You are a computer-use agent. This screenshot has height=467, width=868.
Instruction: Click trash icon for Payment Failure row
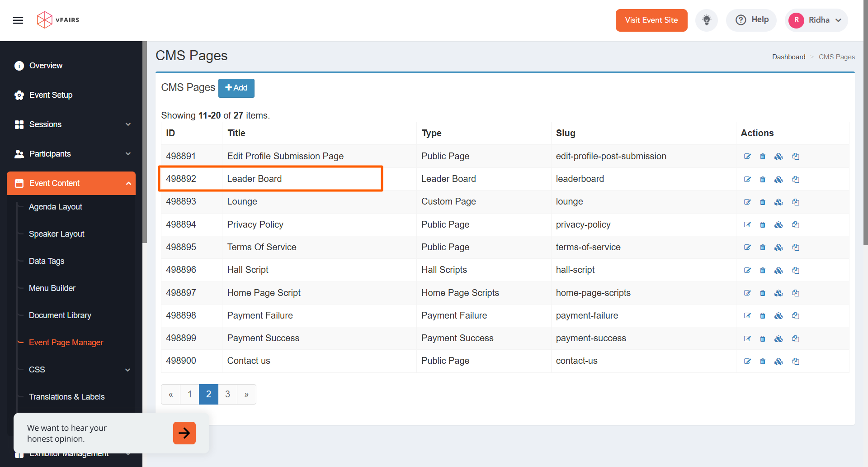763,316
